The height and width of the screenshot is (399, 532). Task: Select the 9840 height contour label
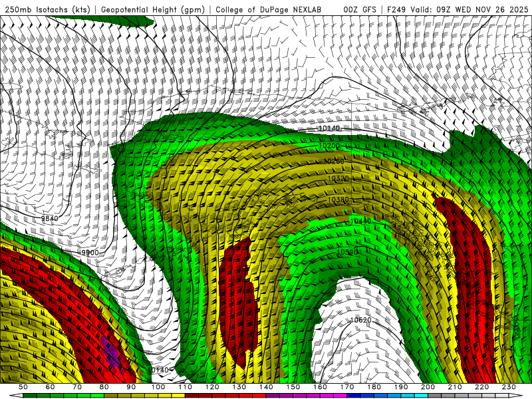tap(49, 218)
